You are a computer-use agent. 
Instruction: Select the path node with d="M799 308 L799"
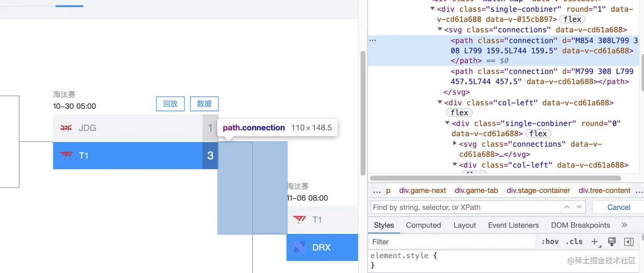pyautogui.click(x=542, y=77)
